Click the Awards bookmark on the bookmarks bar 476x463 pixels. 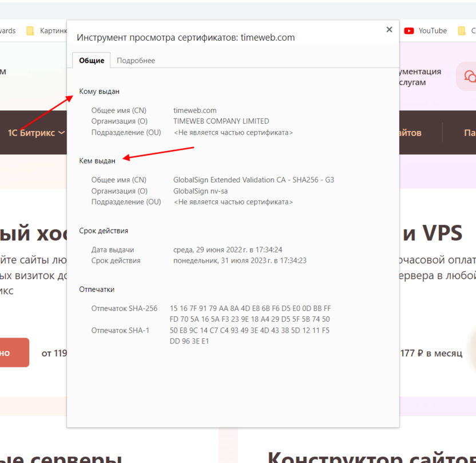pos(8,31)
